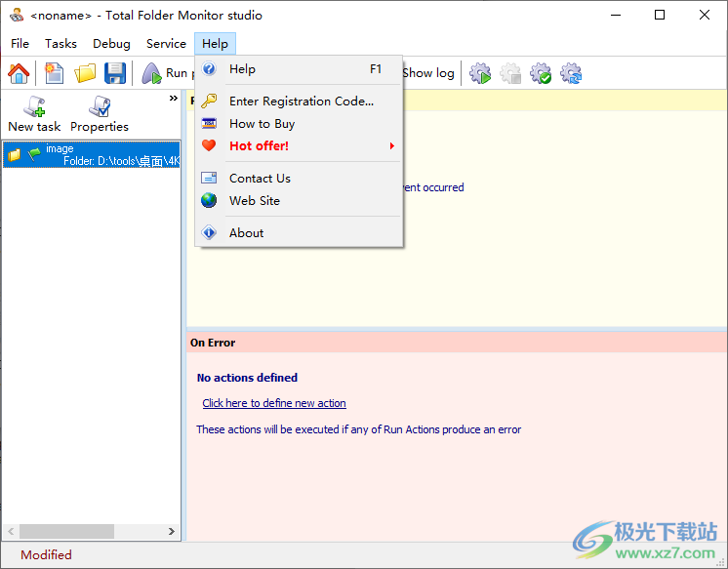Image resolution: width=728 pixels, height=569 pixels.
Task: Click gear icon with refresh arrows
Action: (571, 73)
